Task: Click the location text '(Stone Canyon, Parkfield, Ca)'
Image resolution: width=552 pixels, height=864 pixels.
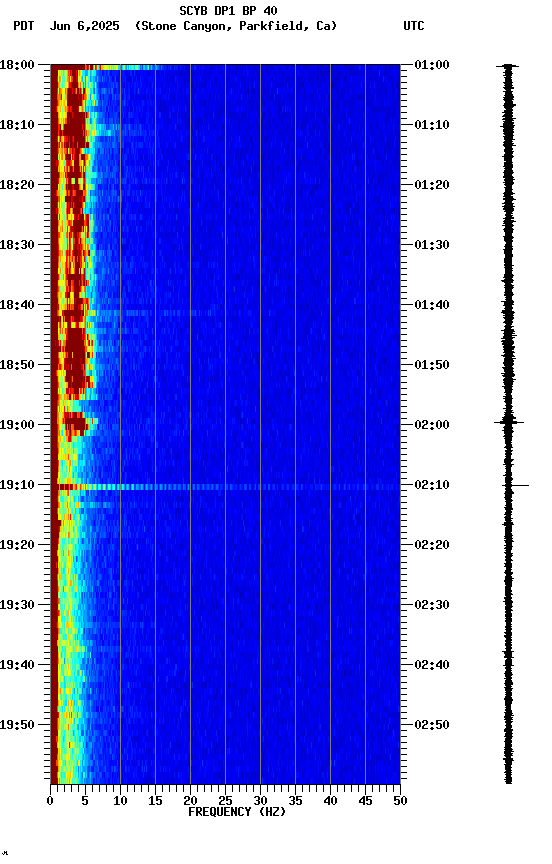Action: [236, 26]
